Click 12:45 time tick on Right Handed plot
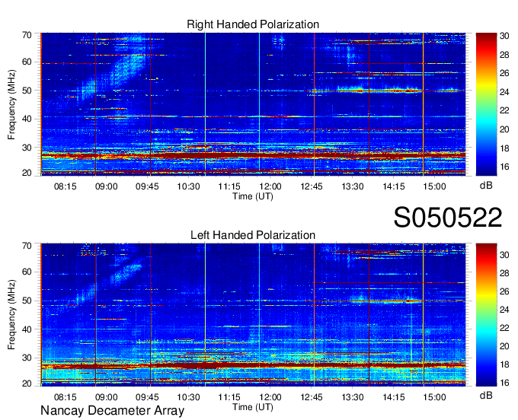This screenshot has height=420, width=518. pos(312,186)
